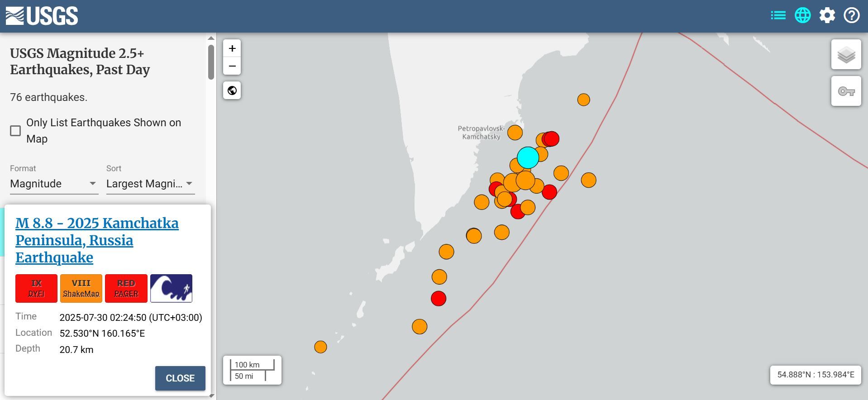Enable Only List Earthquakes Shown on Map
The width and height of the screenshot is (868, 400).
click(x=15, y=131)
